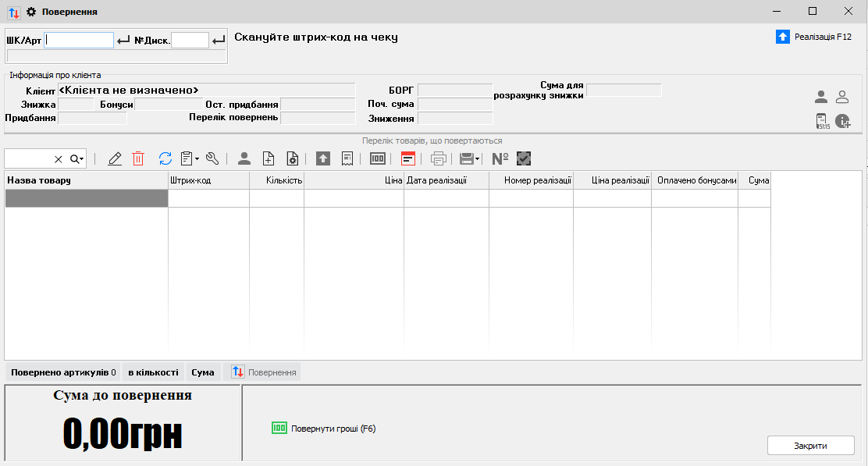
Task: Click the Назва товару column header
Action: (86, 180)
